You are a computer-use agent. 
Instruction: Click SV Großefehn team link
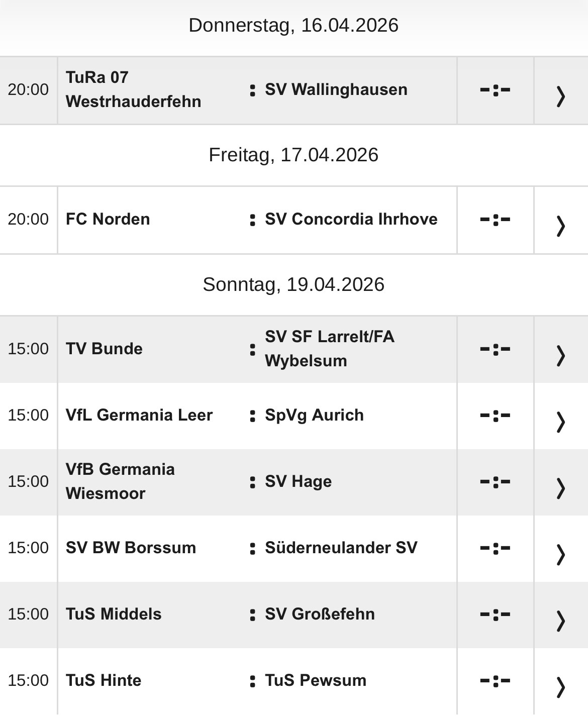click(320, 614)
